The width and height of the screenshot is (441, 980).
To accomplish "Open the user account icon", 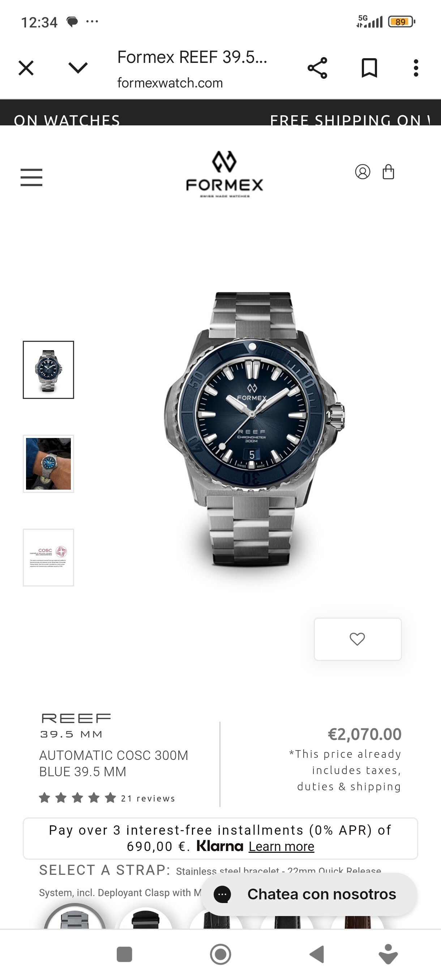I will click(x=362, y=172).
